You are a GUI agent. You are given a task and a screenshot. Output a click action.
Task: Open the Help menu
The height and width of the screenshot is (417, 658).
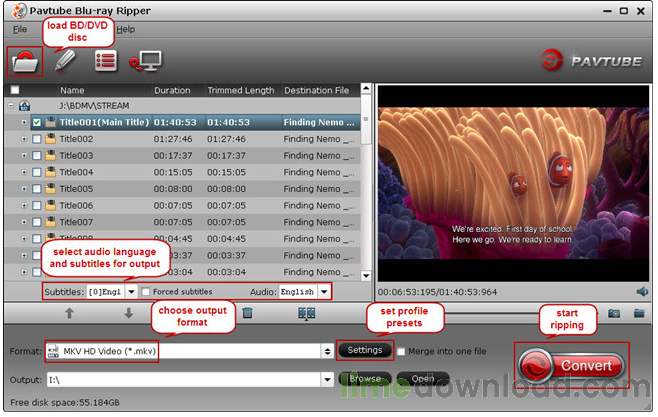pyautogui.click(x=125, y=29)
